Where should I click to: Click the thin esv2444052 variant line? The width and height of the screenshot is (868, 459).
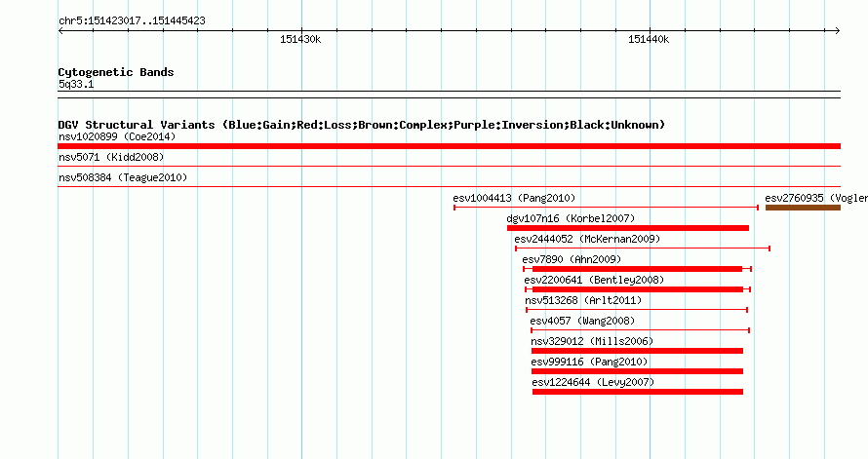(x=643, y=249)
